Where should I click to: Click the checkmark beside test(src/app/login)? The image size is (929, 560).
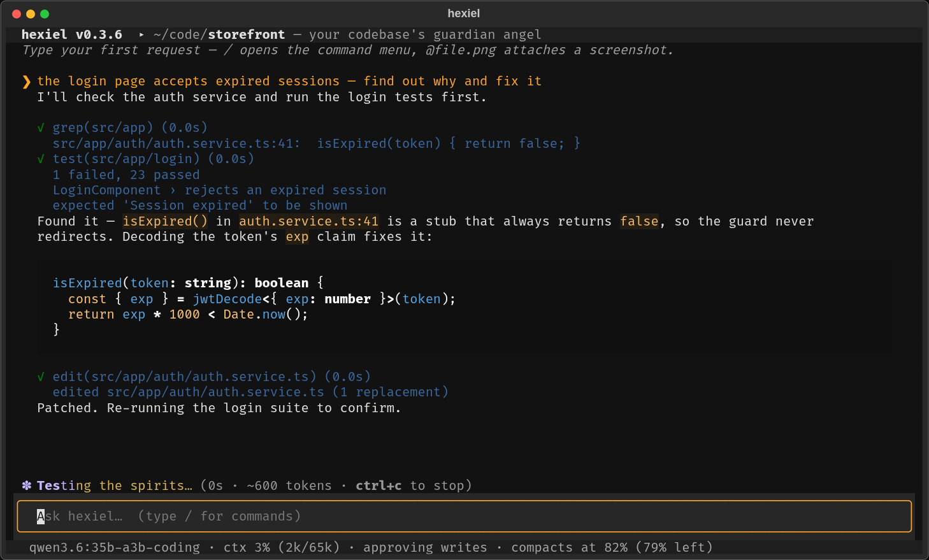pos(41,159)
